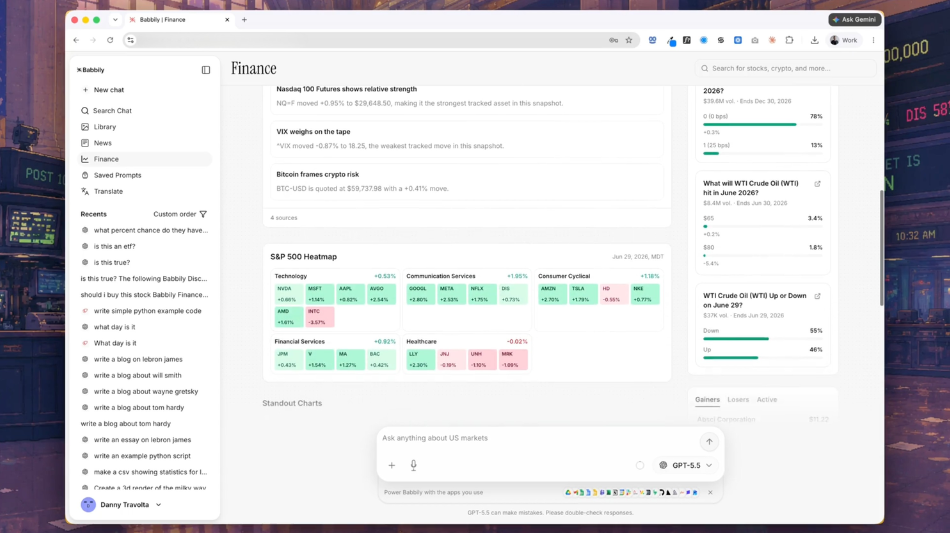Open recent chat 'write an example python script'
The image size is (950, 533).
click(142, 456)
